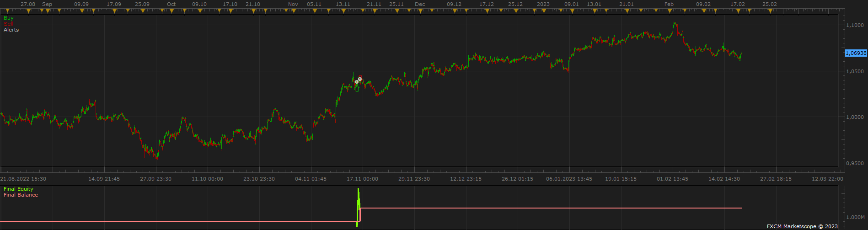Screen dimensions: 868x230
Task: Click the Final Equity legend label
Action: pos(18,189)
